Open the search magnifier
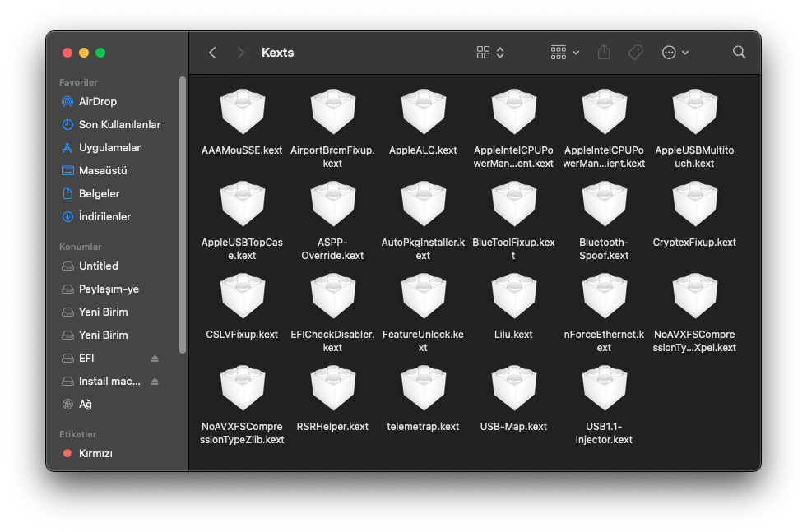This screenshot has height=532, width=807. 739,52
